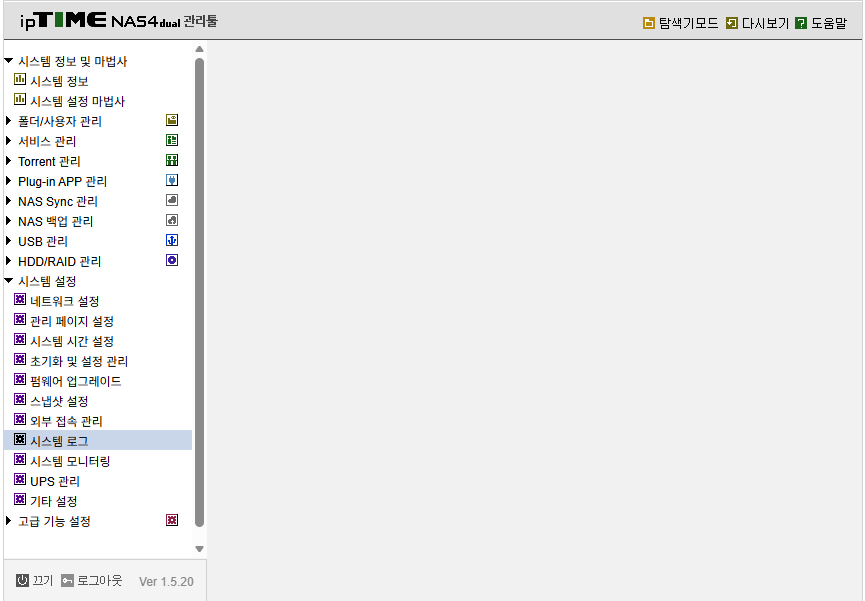Select 스냅샷 설정 in the sidebar
865x601 pixels.
59,401
